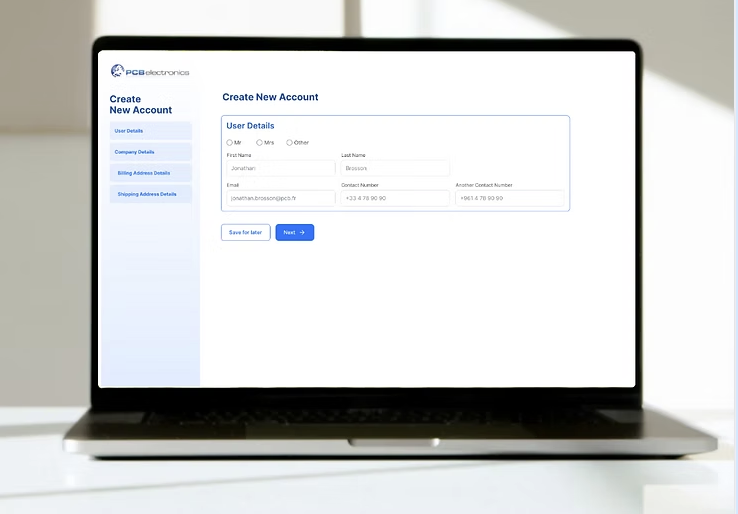Click the First Name label

pos(239,155)
